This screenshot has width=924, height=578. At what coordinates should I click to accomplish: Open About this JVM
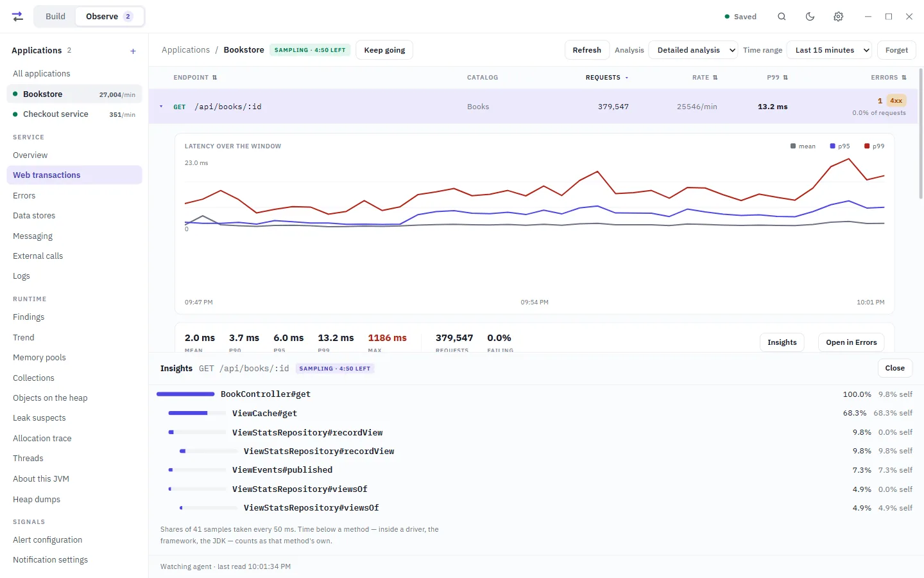(74, 479)
